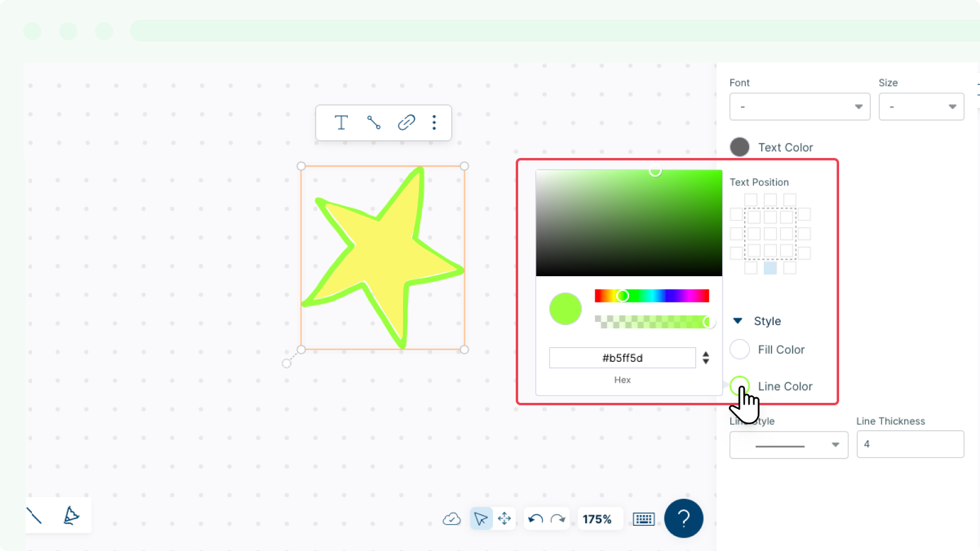980x551 pixels.
Task: Open the Size dropdown
Action: pyautogui.click(x=921, y=107)
